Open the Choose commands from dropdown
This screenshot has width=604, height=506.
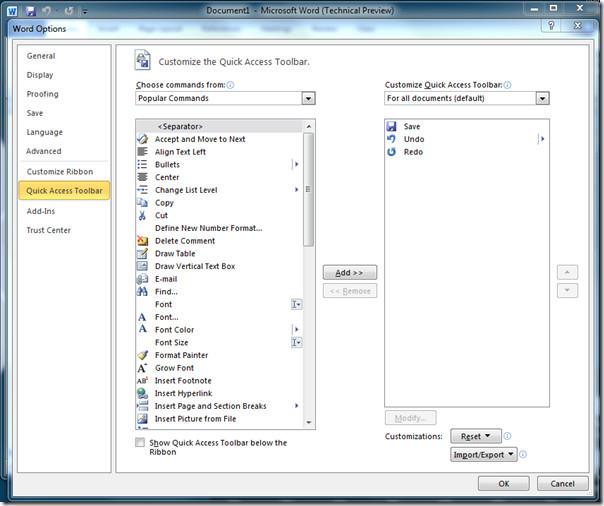tap(308, 99)
